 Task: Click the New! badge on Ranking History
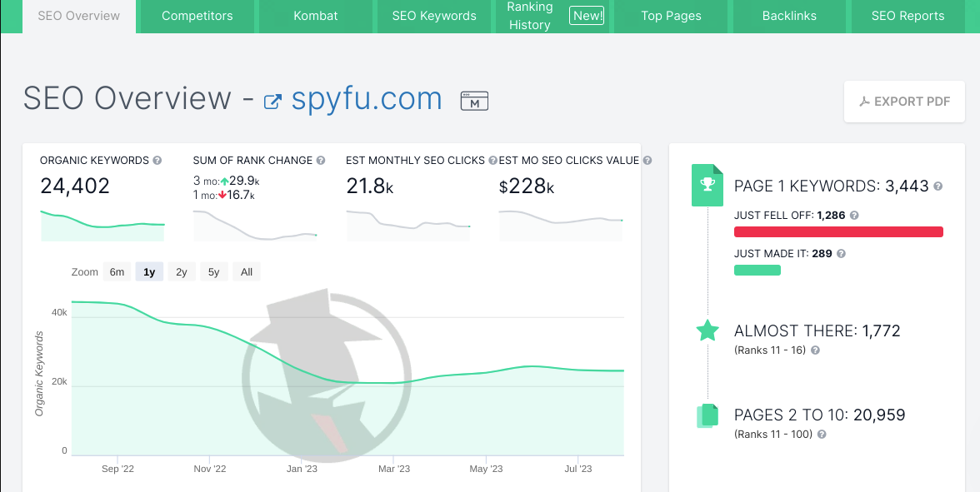tap(587, 16)
